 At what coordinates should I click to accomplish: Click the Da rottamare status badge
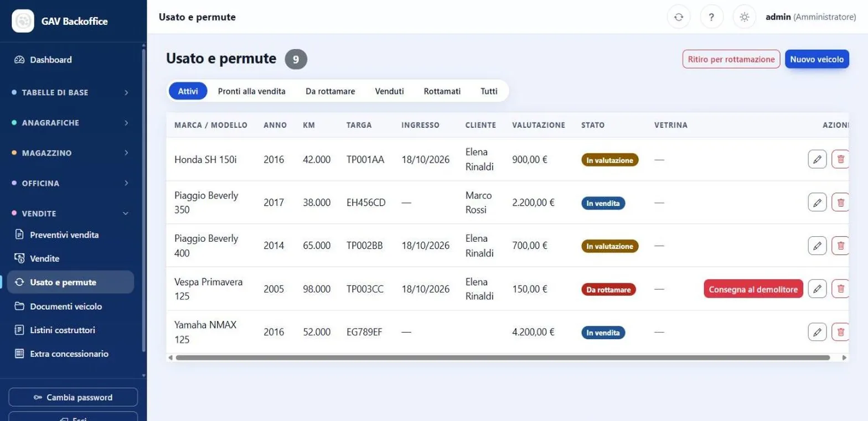(609, 289)
